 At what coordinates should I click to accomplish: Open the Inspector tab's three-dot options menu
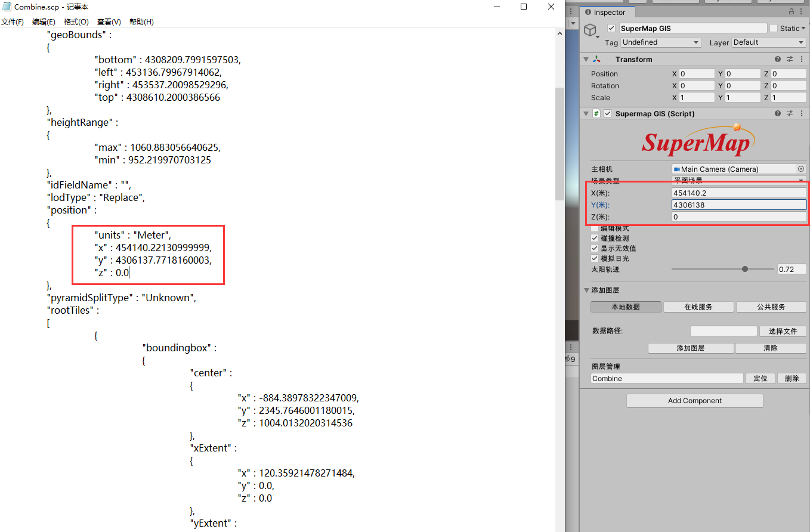coord(802,12)
